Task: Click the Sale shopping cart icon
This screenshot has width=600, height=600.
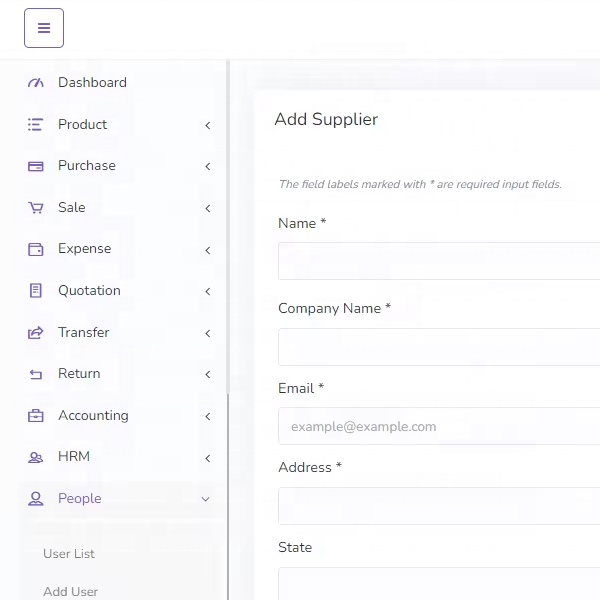Action: 36,208
